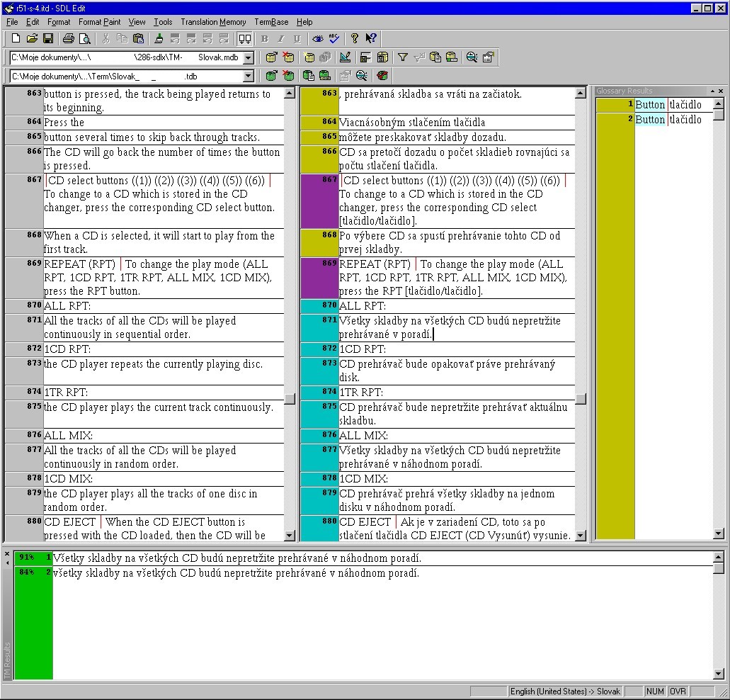Screen dimensions: 730x700
Task: Click target segment 880 'CD EJECT'
Action: coord(456,529)
